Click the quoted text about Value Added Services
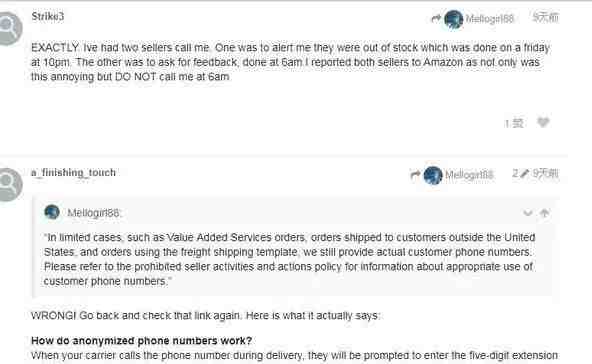The width and height of the screenshot is (592, 364). 289,259
